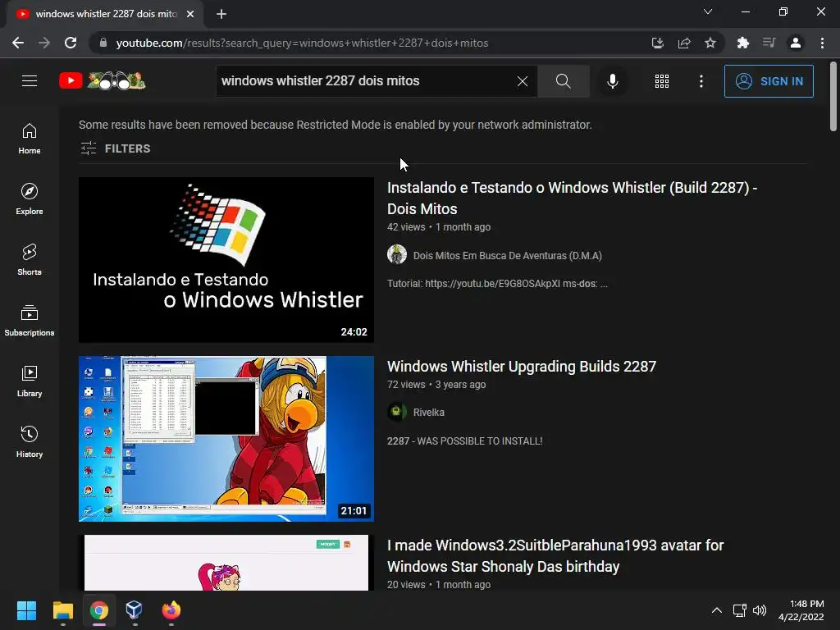The image size is (840, 630).
Task: Open title Windows Whistler Upgrading Builds 2287
Action: (522, 367)
